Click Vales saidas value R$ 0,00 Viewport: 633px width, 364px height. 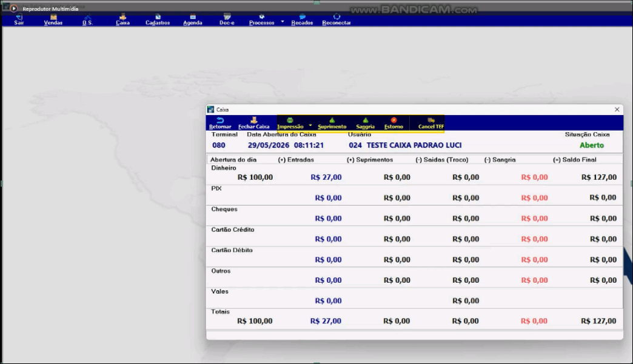pos(466,300)
